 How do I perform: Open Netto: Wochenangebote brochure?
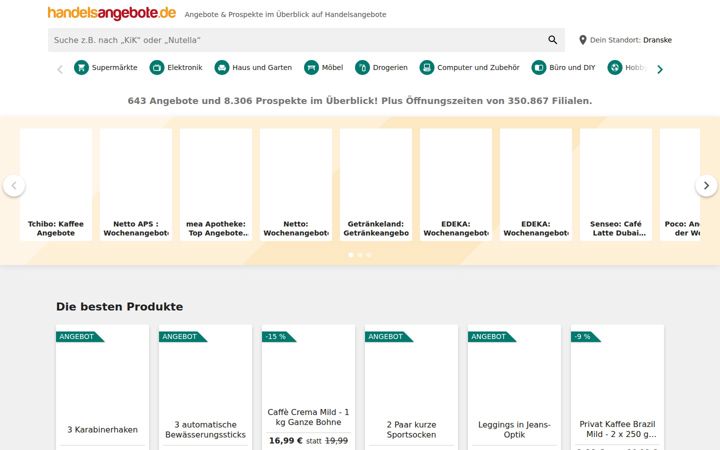coord(296,185)
